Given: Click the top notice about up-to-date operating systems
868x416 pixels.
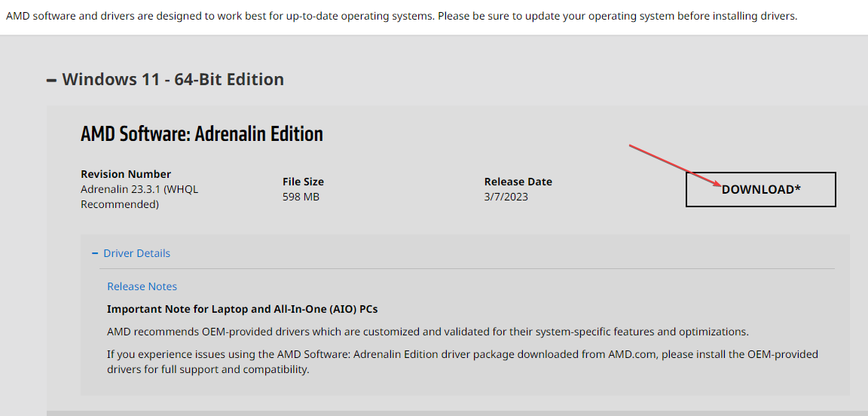Looking at the screenshot, I should (401, 16).
